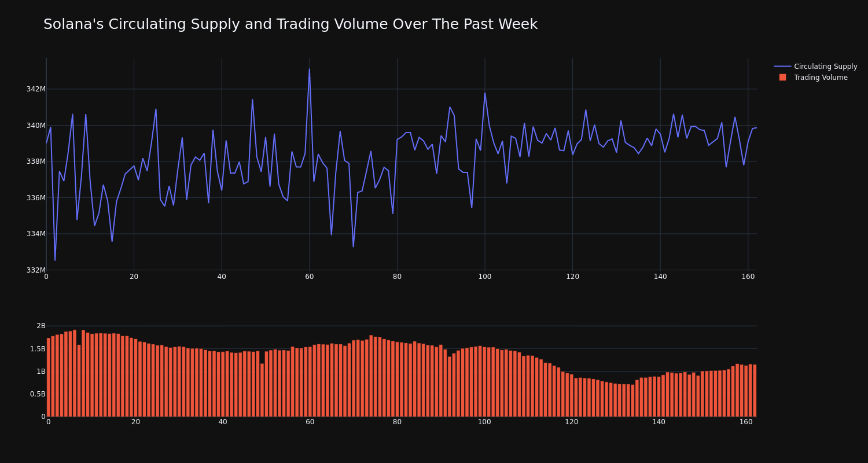Click the 100 tick label under supply chart

[x=485, y=277]
